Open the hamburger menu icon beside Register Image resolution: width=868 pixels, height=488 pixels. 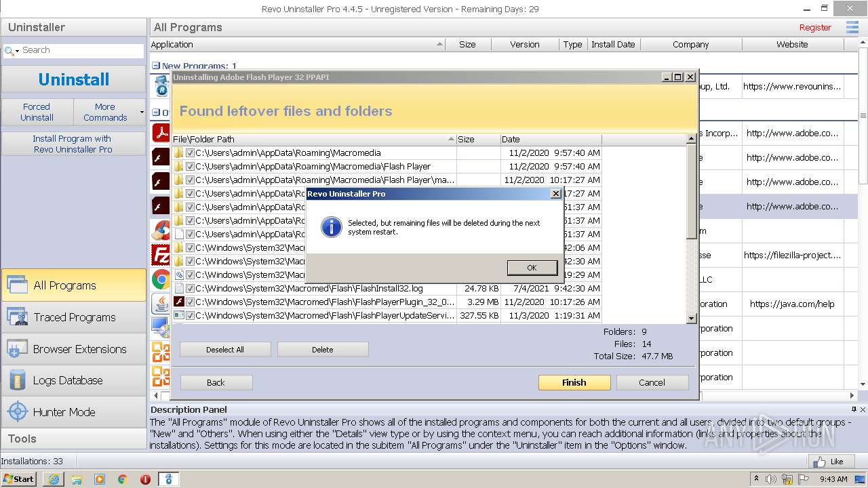[x=852, y=27]
